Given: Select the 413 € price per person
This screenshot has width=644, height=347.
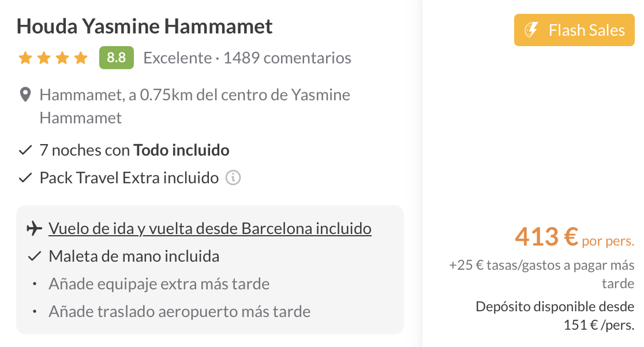Looking at the screenshot, I should [546, 236].
